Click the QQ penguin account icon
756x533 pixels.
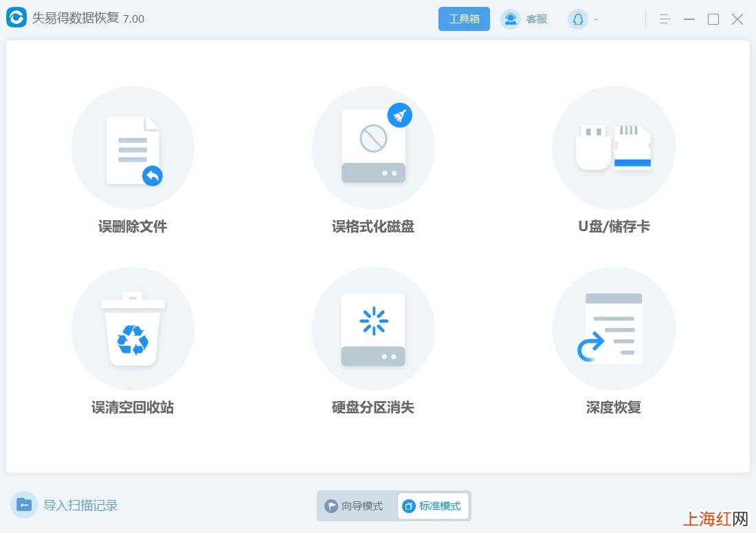tap(577, 19)
